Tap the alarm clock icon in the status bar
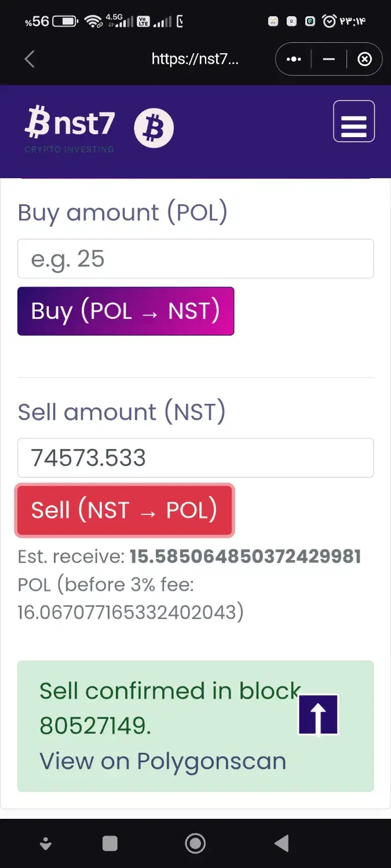391x868 pixels. tap(330, 20)
